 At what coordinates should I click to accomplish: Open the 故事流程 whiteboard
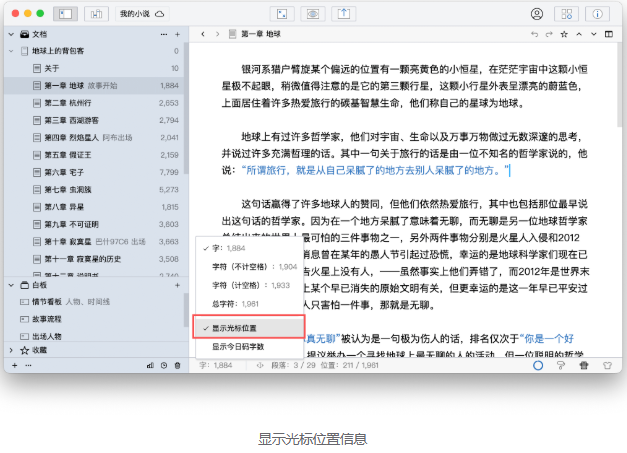pyautogui.click(x=94, y=319)
